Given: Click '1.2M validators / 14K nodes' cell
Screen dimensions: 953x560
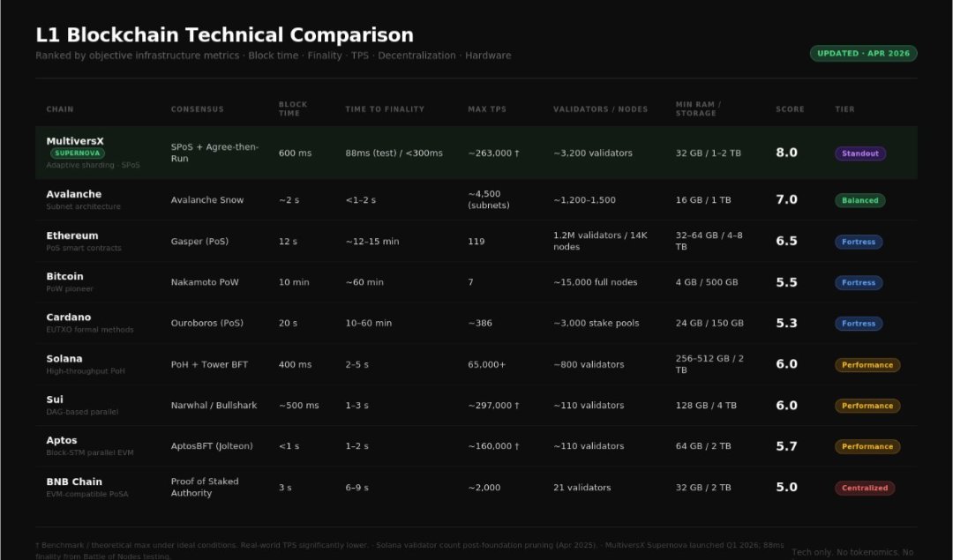Looking at the screenshot, I should click(600, 241).
